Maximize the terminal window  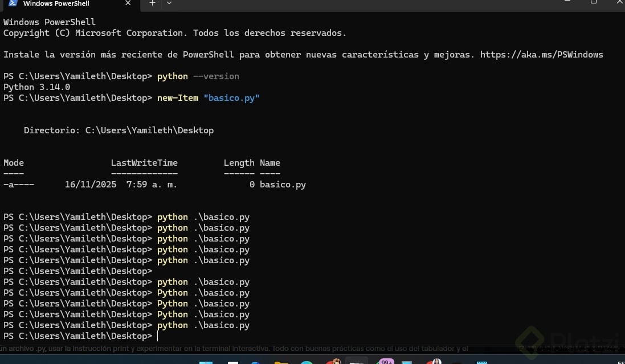593,2
